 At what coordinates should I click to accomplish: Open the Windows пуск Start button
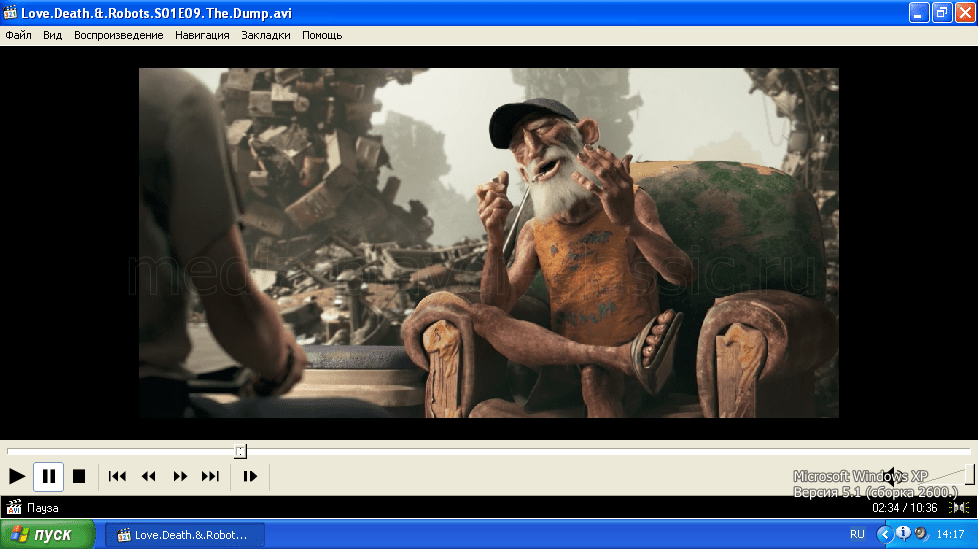click(x=47, y=535)
